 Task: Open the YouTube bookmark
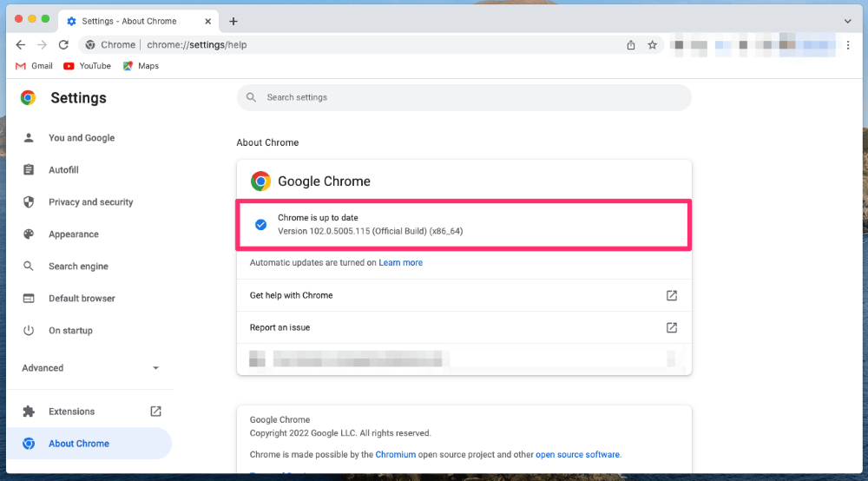(87, 66)
